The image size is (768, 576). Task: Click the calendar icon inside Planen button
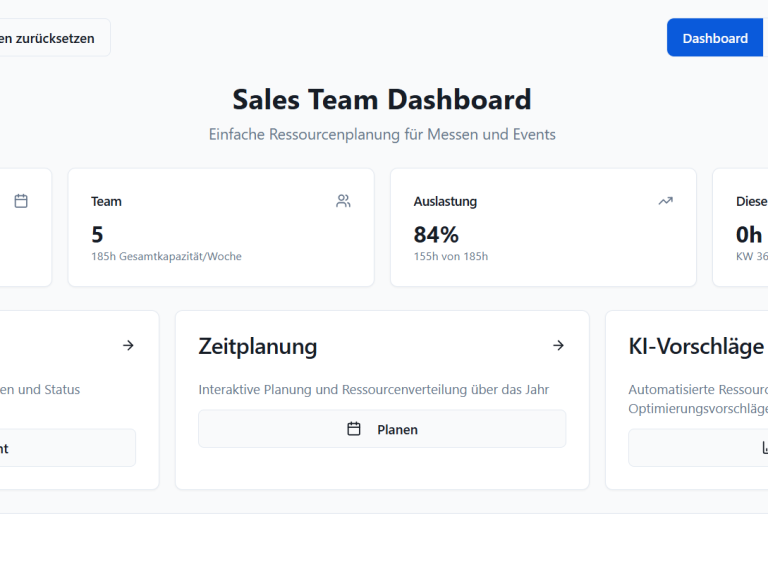tap(353, 429)
